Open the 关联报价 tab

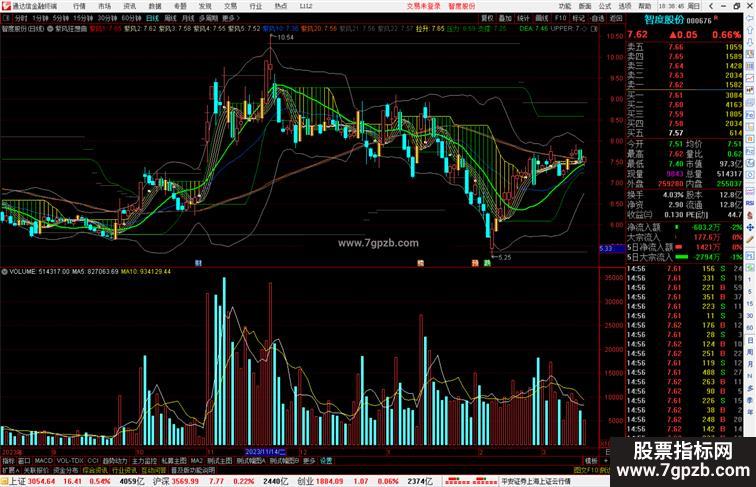tap(36, 470)
